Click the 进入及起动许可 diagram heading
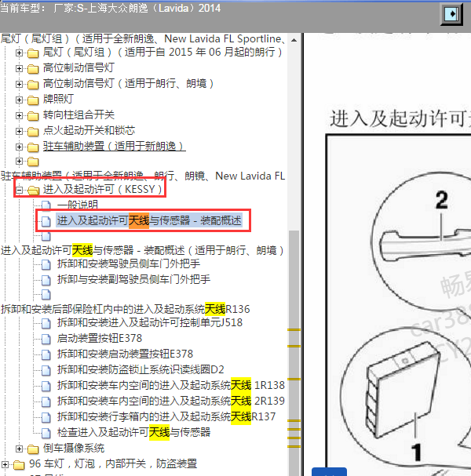 [400, 118]
